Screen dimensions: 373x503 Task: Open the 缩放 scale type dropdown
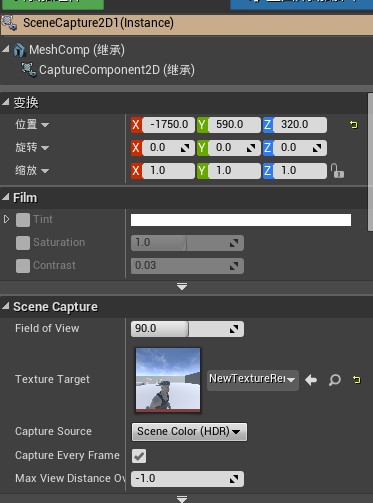[45, 171]
